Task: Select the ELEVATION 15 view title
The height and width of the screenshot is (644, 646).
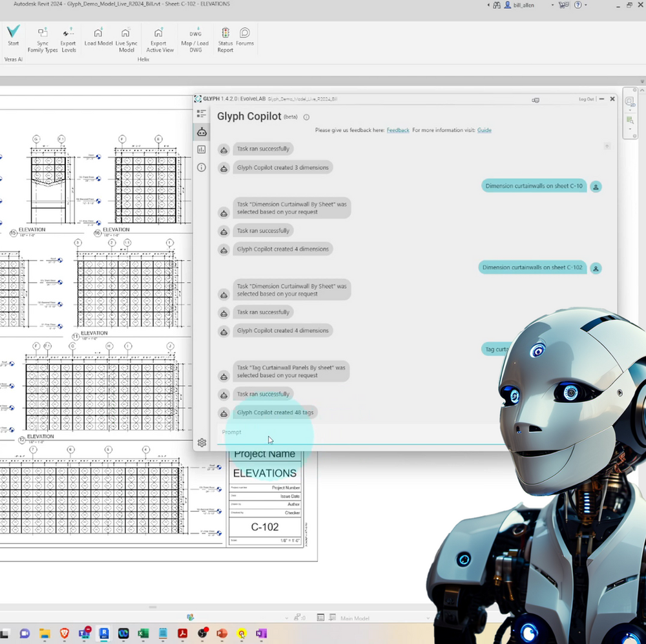Action: point(32,229)
